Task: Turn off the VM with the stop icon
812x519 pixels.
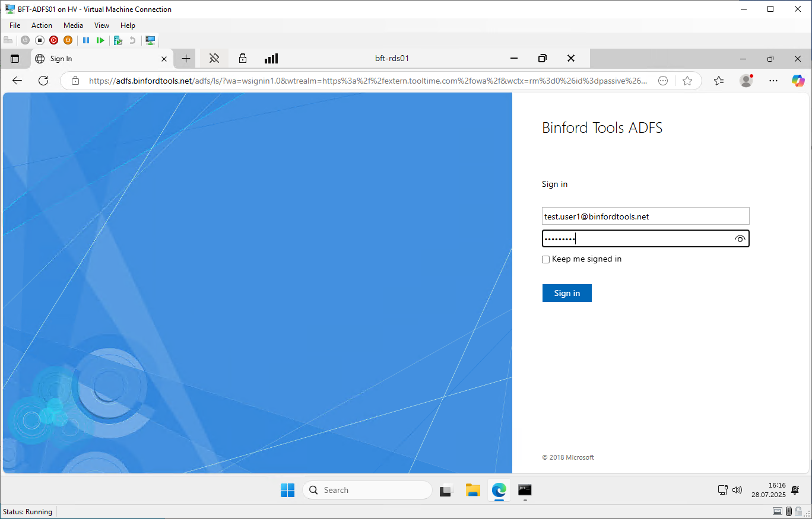Action: [40, 40]
